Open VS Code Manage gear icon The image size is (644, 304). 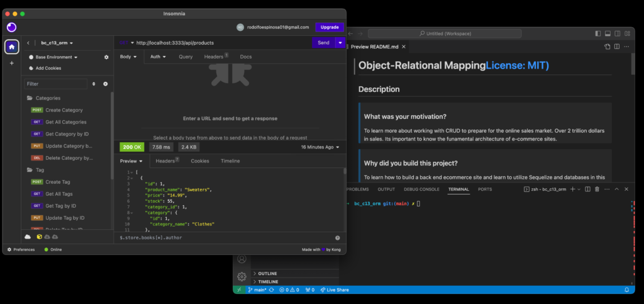[x=241, y=276]
